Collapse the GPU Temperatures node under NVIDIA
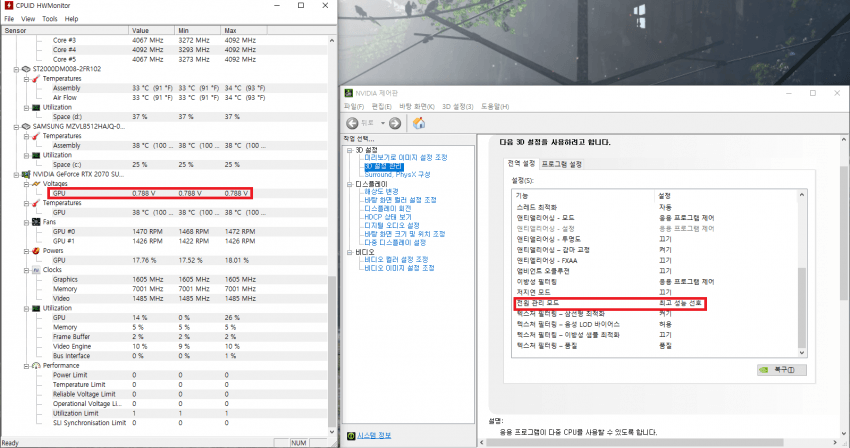The image size is (850, 448). click(26, 203)
